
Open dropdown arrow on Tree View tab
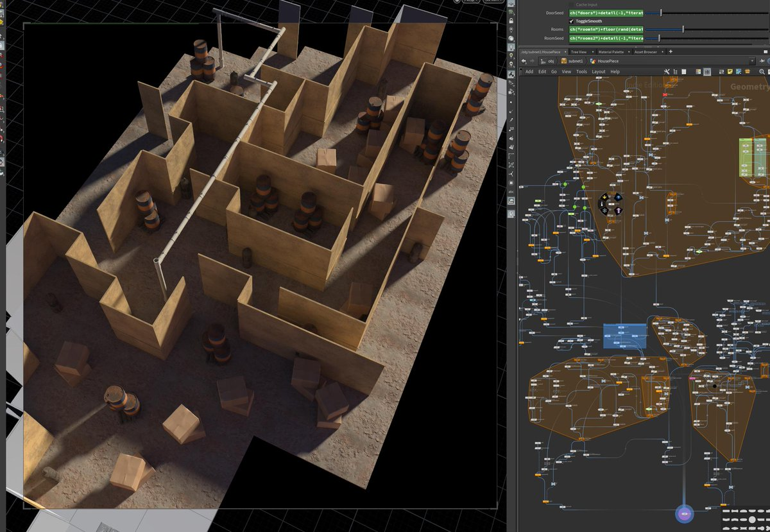tap(592, 51)
